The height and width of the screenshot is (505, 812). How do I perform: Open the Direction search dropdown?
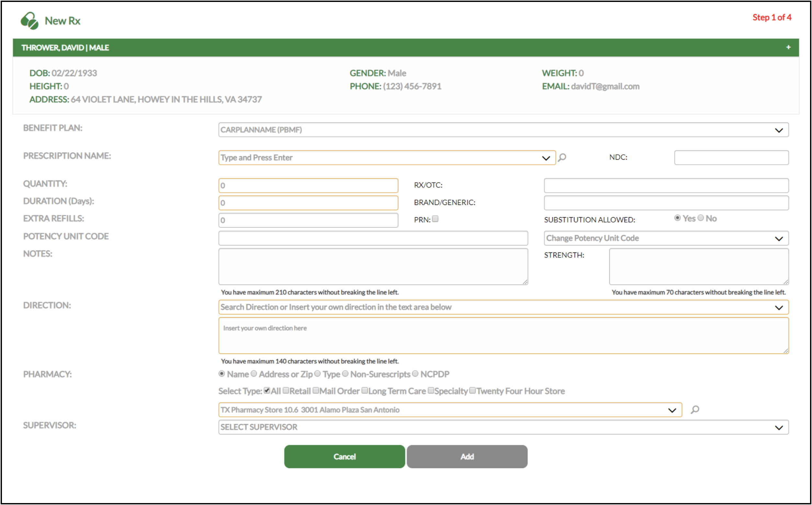point(780,307)
